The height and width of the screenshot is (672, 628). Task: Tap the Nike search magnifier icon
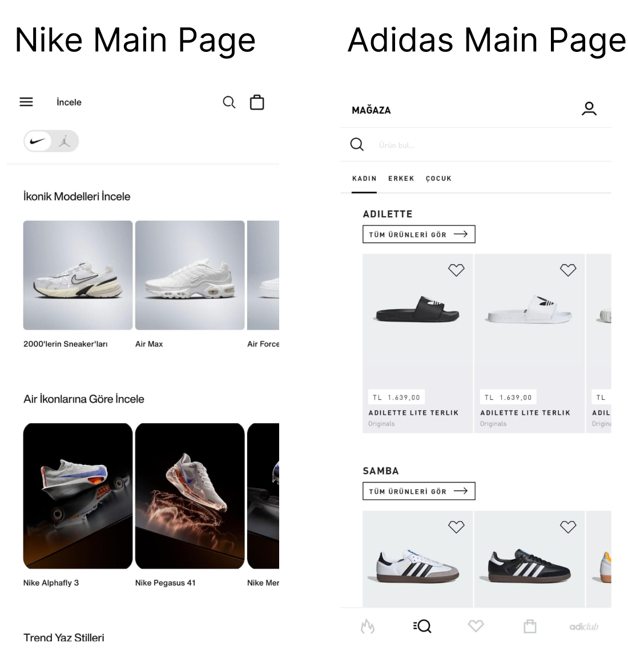click(x=229, y=103)
